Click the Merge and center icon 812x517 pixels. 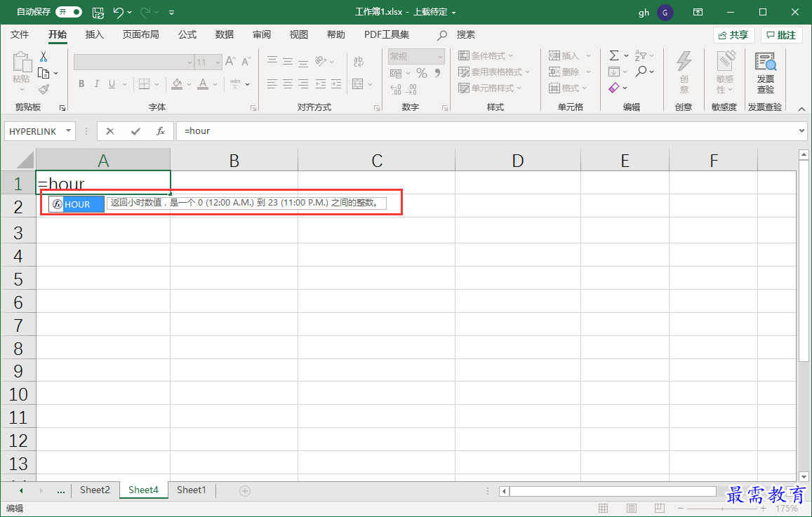pyautogui.click(x=357, y=84)
